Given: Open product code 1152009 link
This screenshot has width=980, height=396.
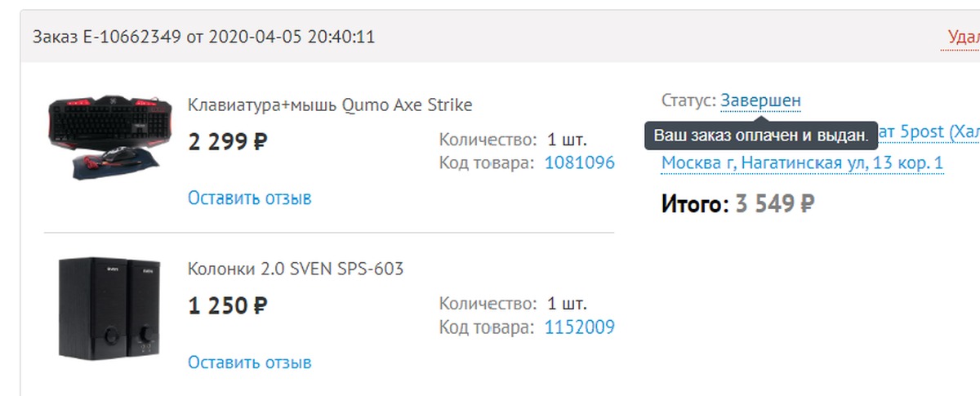Looking at the screenshot, I should point(579,327).
